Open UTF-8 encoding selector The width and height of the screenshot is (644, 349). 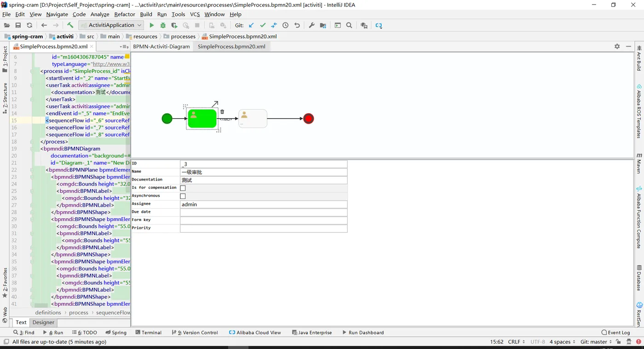pyautogui.click(x=538, y=342)
